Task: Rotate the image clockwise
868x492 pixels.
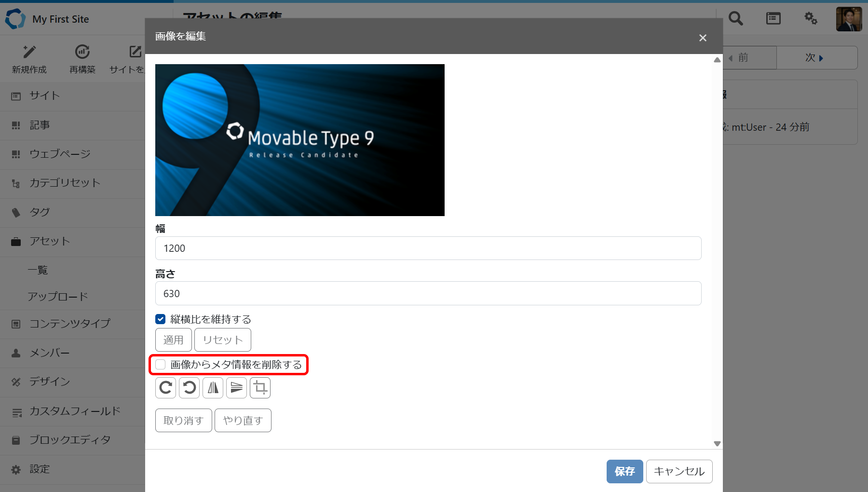Action: pos(165,388)
